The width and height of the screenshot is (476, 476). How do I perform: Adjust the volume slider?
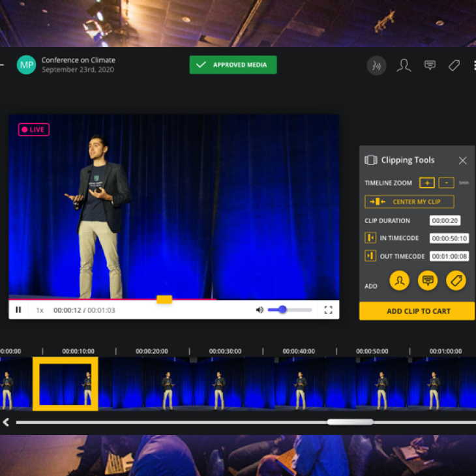290,310
